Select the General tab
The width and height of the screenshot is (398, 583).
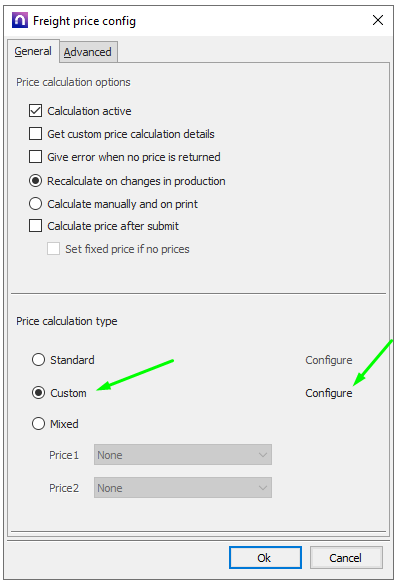[x=33, y=51]
